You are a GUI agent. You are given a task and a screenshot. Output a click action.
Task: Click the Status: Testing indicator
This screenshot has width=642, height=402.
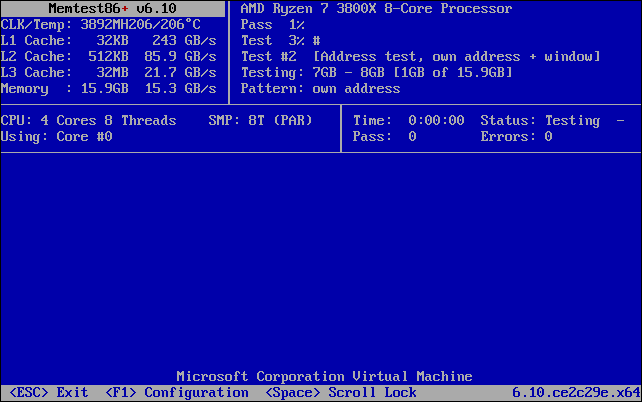pyautogui.click(x=540, y=120)
